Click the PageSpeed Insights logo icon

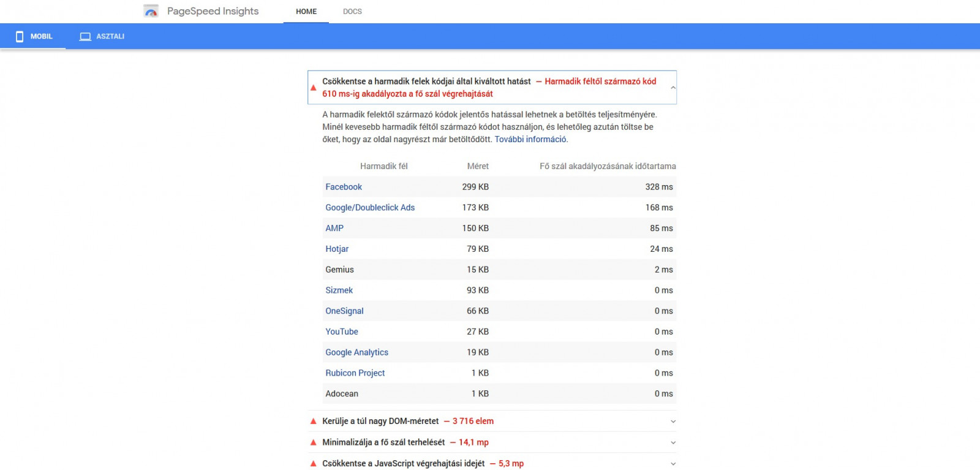tap(151, 11)
